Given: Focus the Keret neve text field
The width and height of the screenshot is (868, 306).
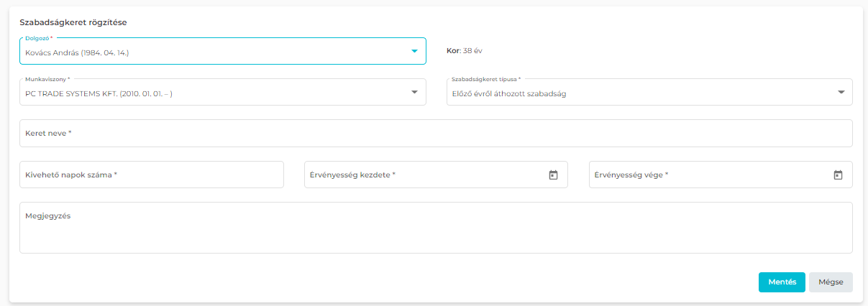Looking at the screenshot, I should (435, 134).
